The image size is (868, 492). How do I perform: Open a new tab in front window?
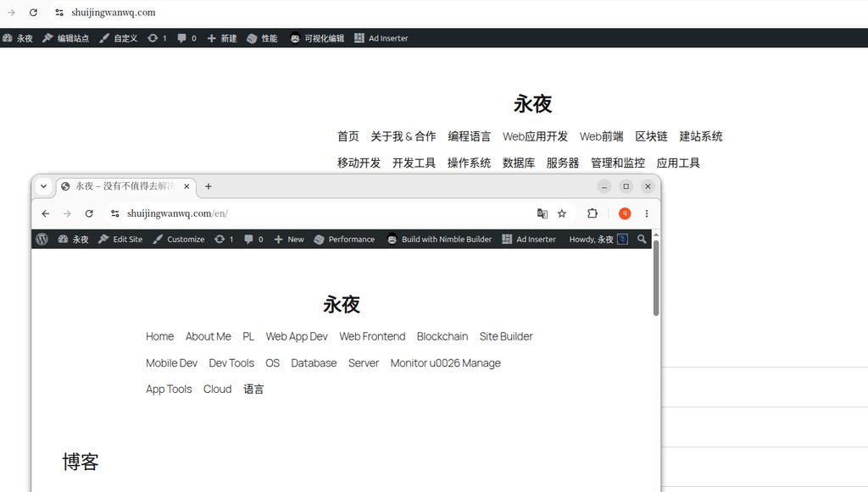(209, 186)
